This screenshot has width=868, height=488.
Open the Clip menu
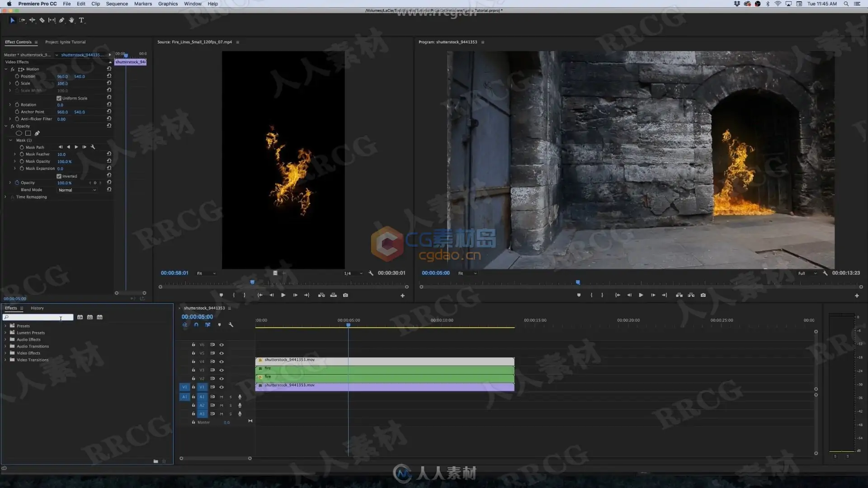(95, 4)
